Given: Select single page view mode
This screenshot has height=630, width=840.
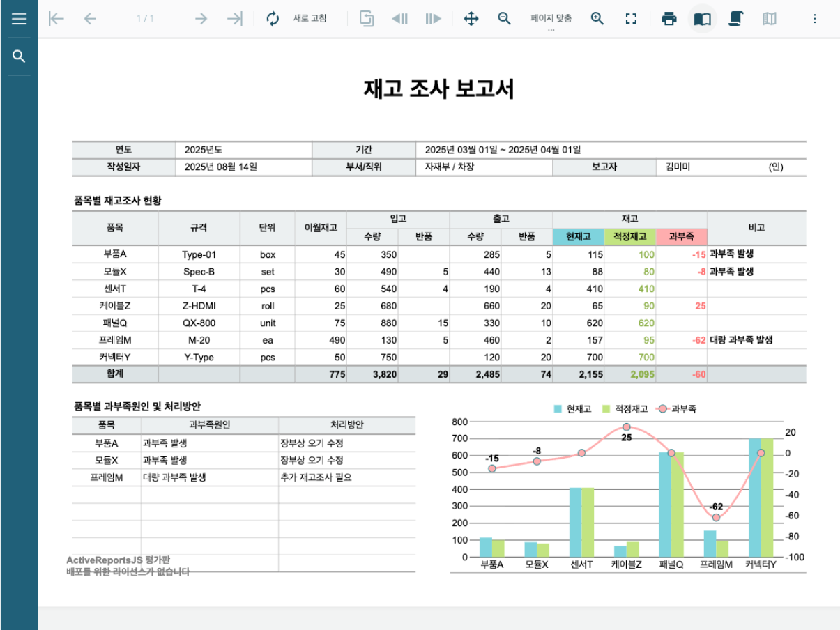Looking at the screenshot, I should click(703, 19).
